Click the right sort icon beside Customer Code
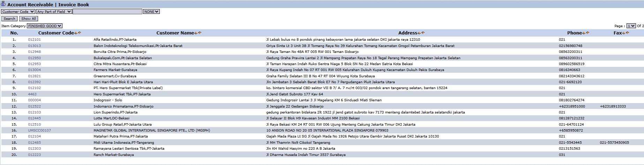 pyautogui.click(x=80, y=33)
